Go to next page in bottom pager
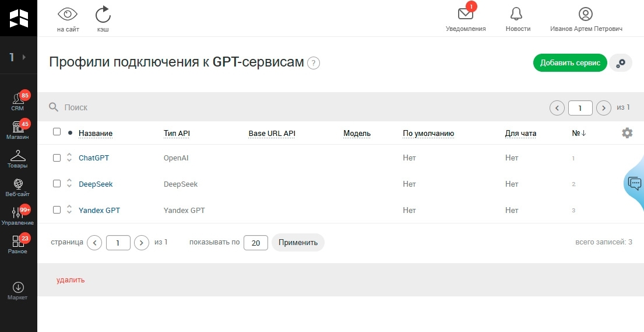 coord(141,243)
